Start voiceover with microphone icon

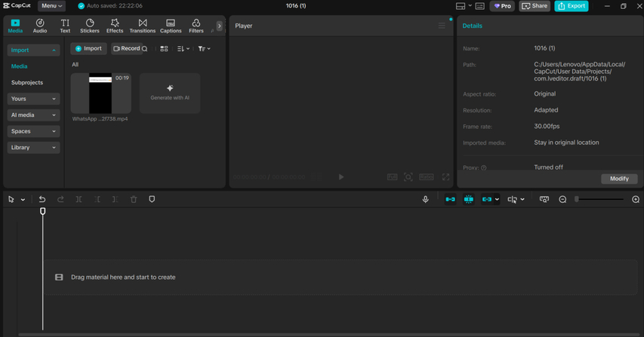426,199
